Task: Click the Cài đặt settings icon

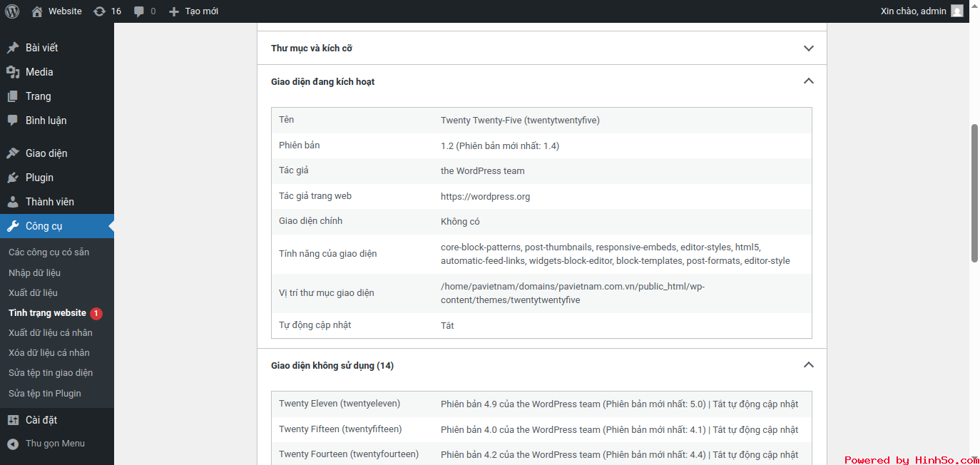Action: coord(13,420)
